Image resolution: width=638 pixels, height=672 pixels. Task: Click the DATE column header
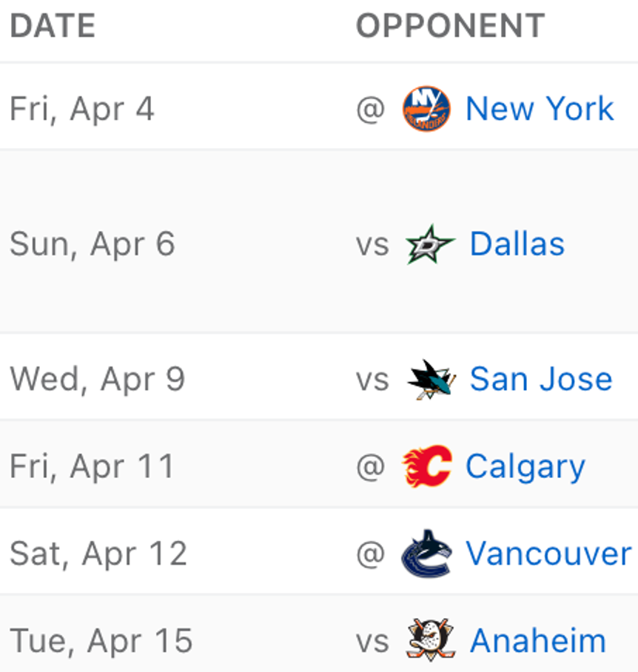[53, 27]
